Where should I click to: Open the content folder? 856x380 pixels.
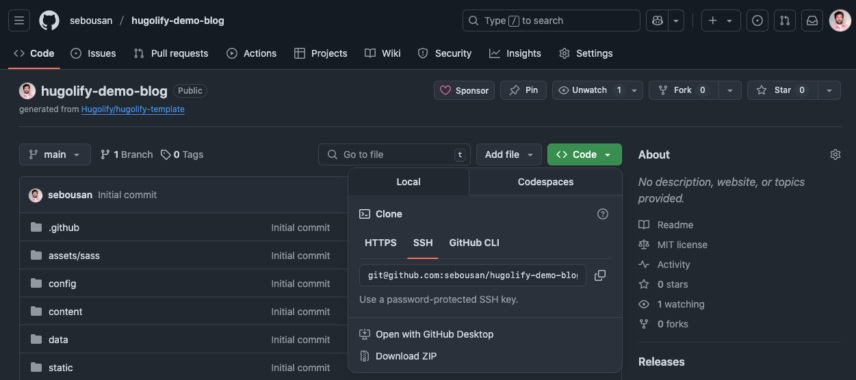click(65, 312)
